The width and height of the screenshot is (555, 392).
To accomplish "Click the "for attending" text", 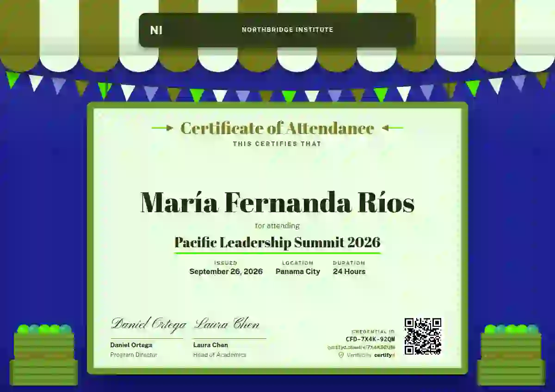I will point(277,226).
